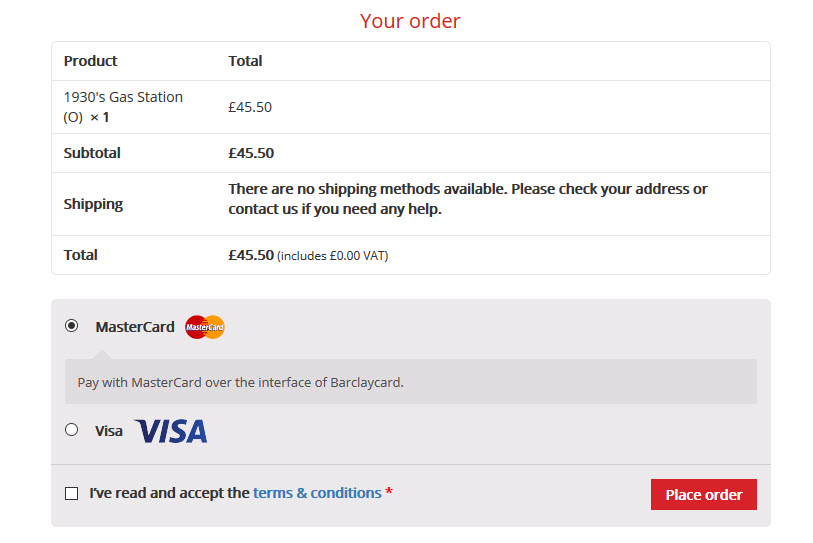Viewport: 813px width, 543px height.
Task: Click the MasterCard payment label
Action: (x=135, y=327)
